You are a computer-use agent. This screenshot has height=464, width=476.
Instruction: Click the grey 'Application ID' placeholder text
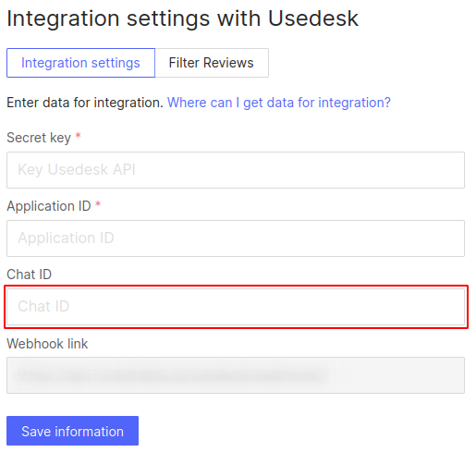[66, 238]
